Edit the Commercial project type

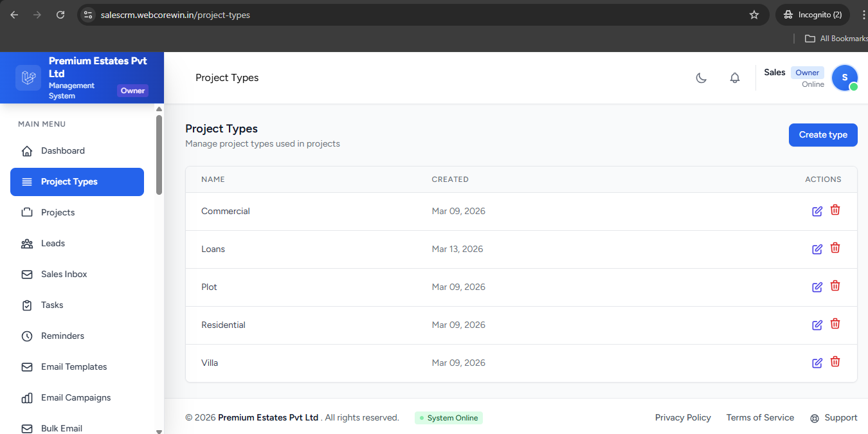click(817, 211)
